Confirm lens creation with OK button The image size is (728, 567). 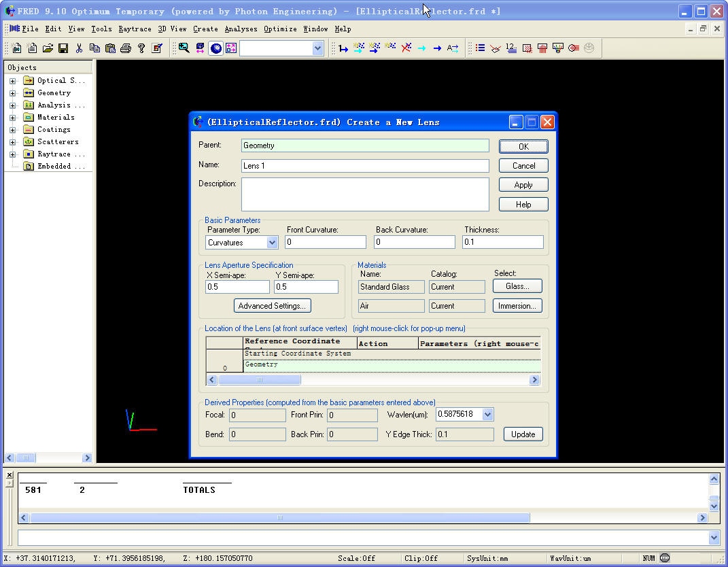523,146
